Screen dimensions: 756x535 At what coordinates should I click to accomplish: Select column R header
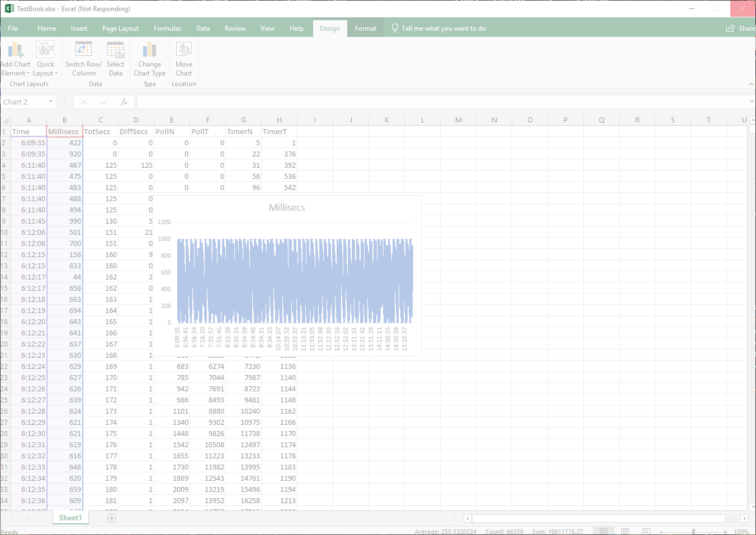tap(637, 120)
